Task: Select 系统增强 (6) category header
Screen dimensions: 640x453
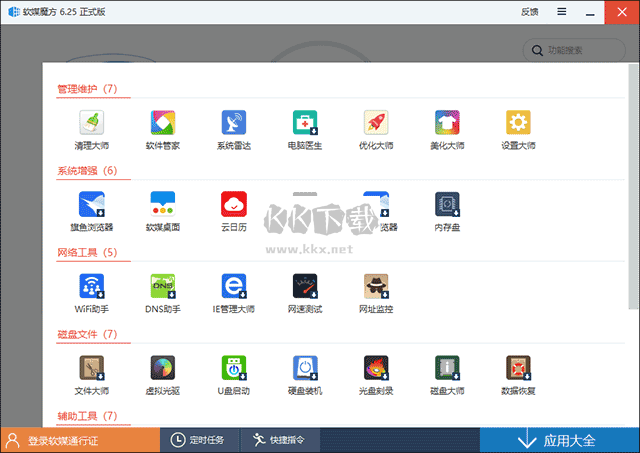Action: [87, 171]
